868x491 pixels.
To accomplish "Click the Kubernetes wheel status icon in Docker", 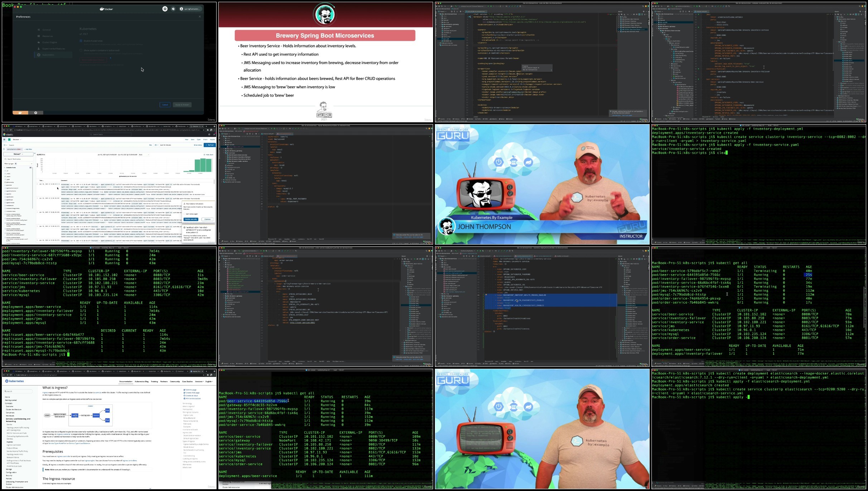I will coord(36,113).
